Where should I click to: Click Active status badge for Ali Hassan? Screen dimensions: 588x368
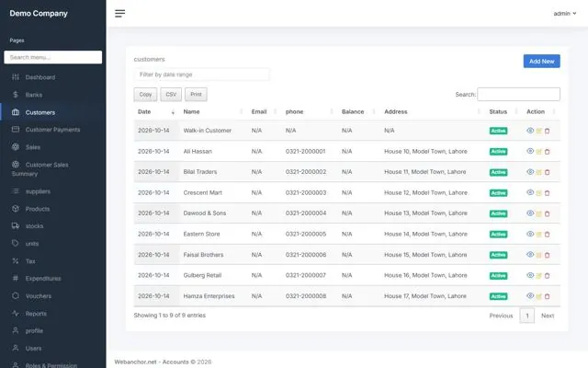point(498,152)
